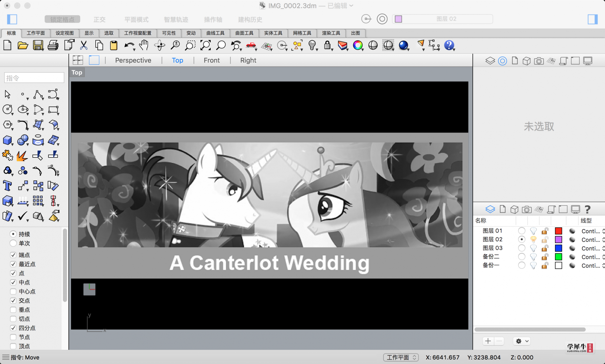Click the four-viewport layout icon

(x=78, y=60)
